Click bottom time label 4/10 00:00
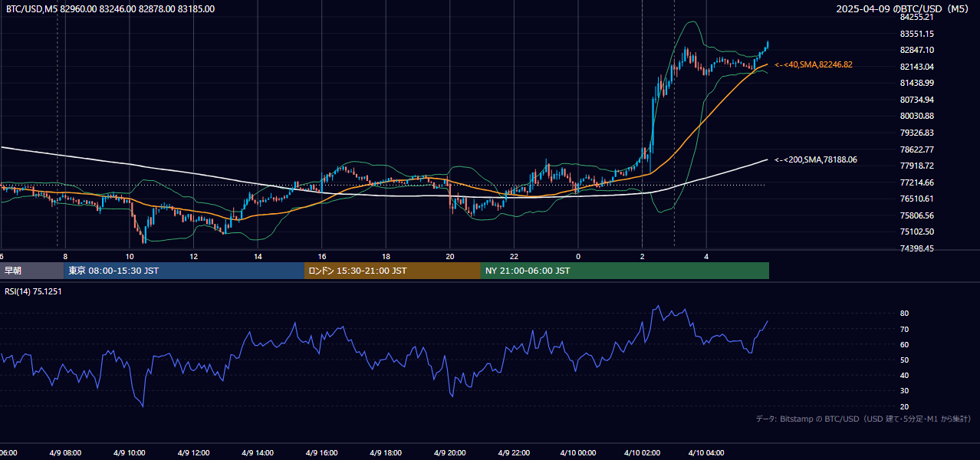The image size is (980, 460). point(578,453)
